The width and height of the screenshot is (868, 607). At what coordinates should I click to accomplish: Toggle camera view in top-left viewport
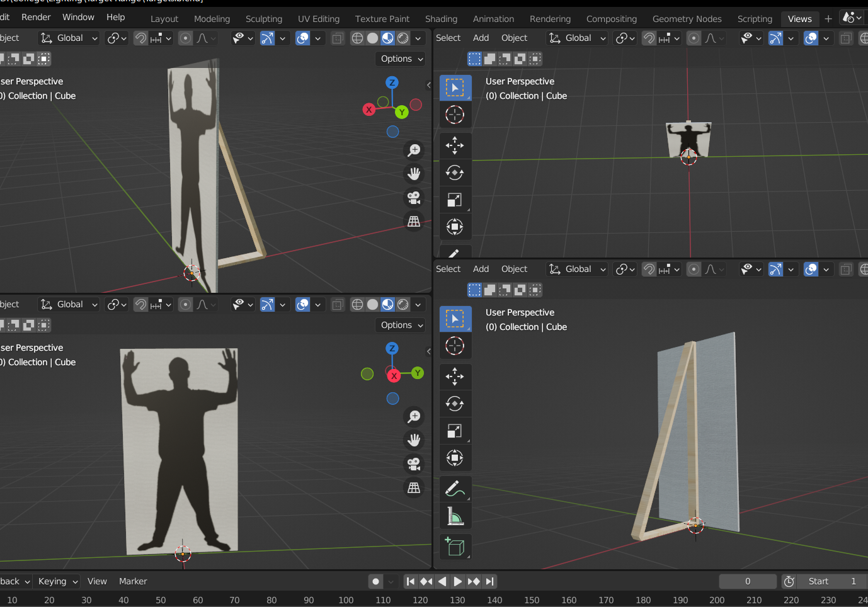click(x=414, y=198)
